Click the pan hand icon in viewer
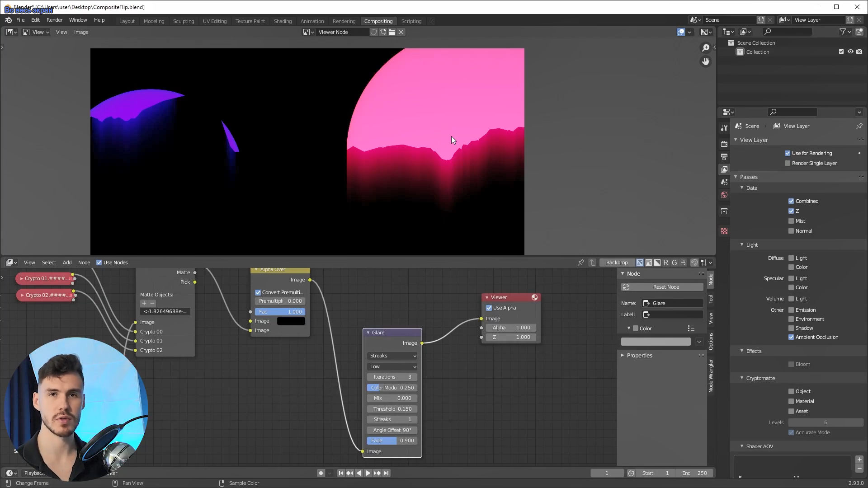This screenshot has width=868, height=488. (x=706, y=61)
